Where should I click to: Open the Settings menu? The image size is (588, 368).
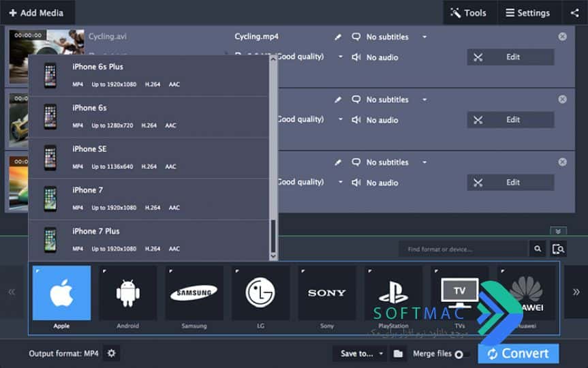529,13
